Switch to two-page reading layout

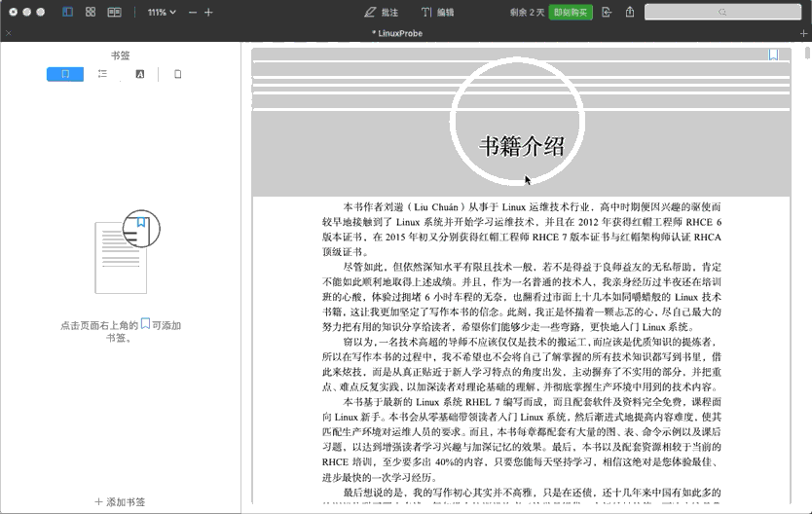(x=115, y=12)
